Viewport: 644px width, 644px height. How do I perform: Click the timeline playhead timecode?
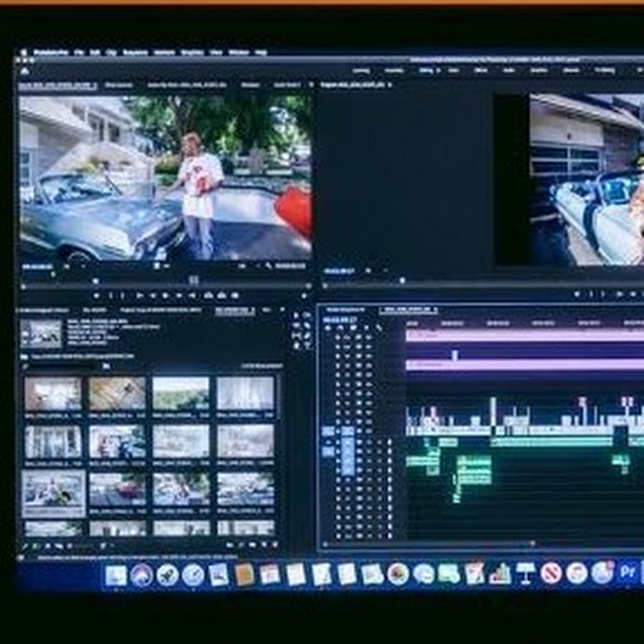click(x=340, y=320)
